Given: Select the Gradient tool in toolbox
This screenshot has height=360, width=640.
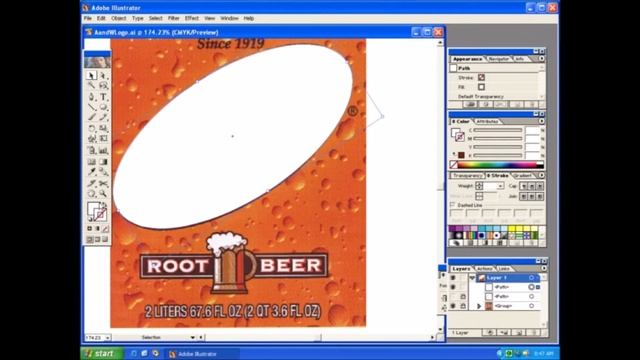Looking at the screenshot, I should click(103, 162).
